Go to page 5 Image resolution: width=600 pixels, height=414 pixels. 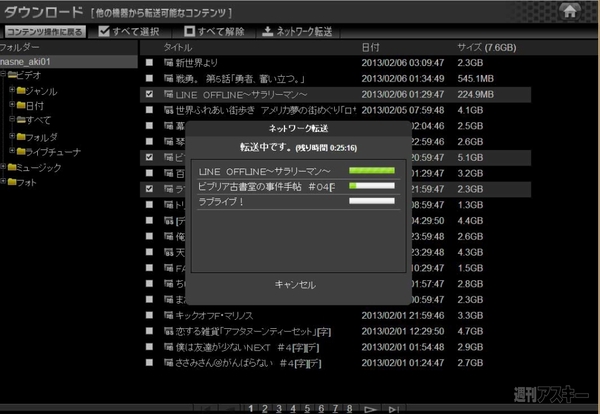pyautogui.click(x=307, y=408)
